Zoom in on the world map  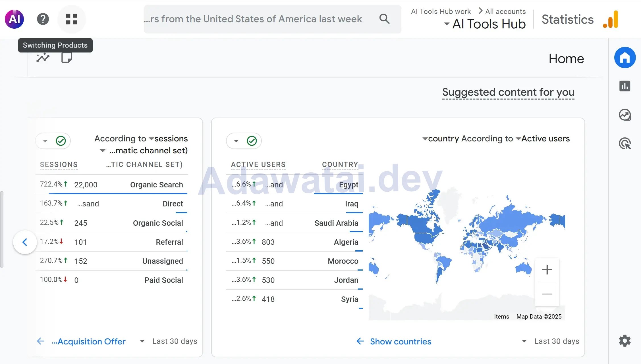coord(547,270)
